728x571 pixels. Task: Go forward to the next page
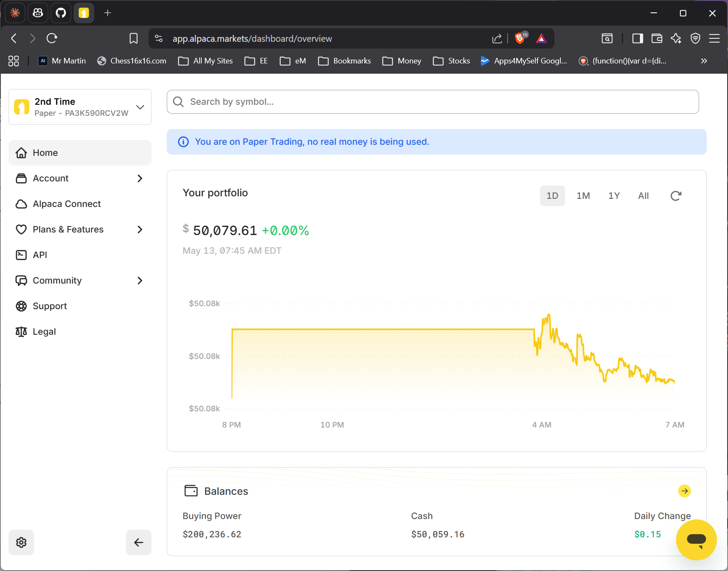pos(33,39)
